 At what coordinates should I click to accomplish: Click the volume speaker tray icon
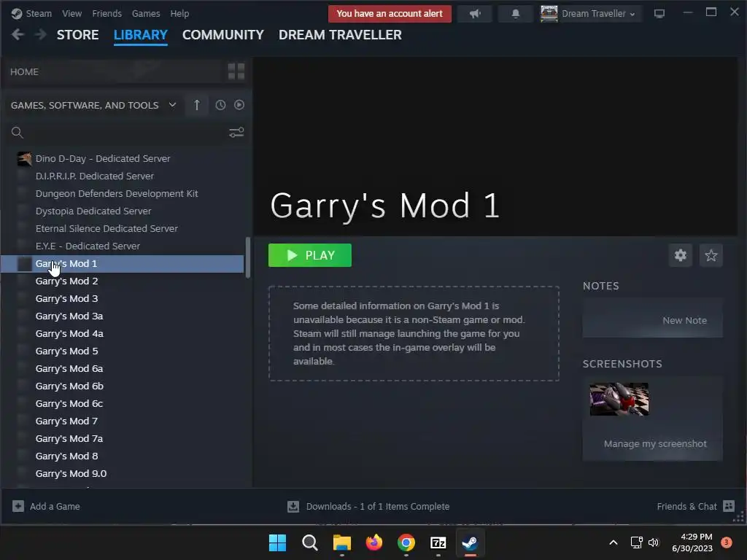point(654,542)
